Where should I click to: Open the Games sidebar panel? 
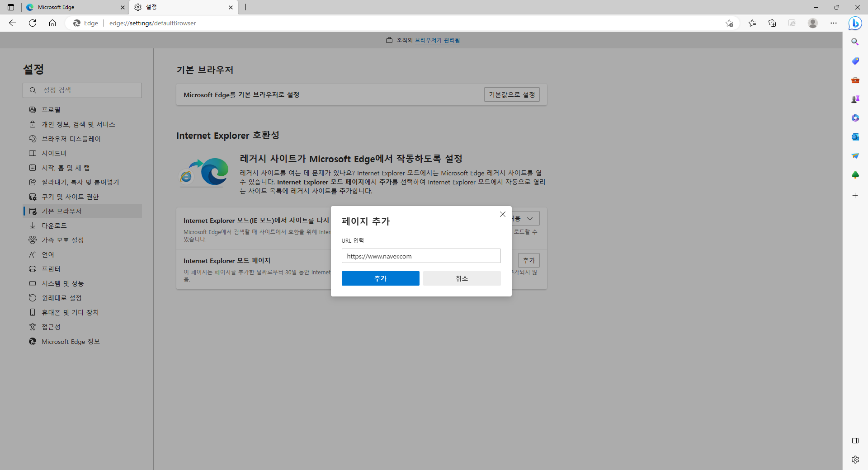click(x=855, y=99)
